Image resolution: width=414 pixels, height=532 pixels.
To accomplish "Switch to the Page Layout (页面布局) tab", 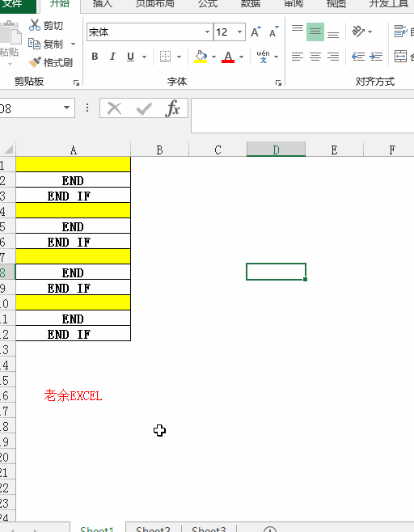I will click(x=155, y=4).
